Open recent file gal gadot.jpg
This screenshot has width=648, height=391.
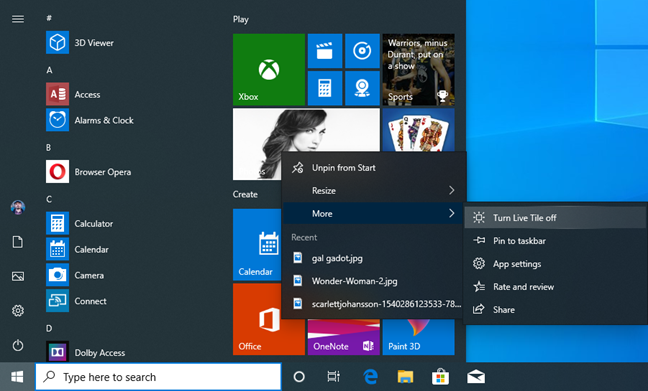click(374, 258)
